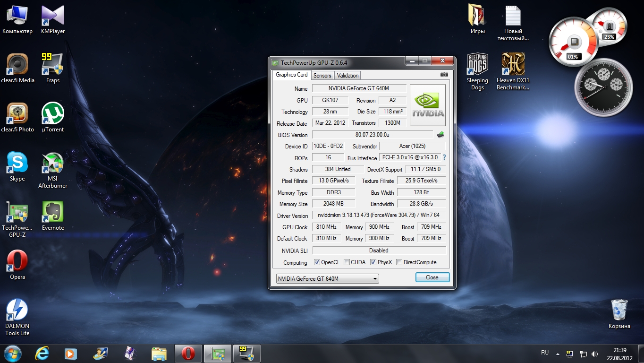Click the GPU value GK107
The width and height of the screenshot is (644, 363).
coord(330,100)
